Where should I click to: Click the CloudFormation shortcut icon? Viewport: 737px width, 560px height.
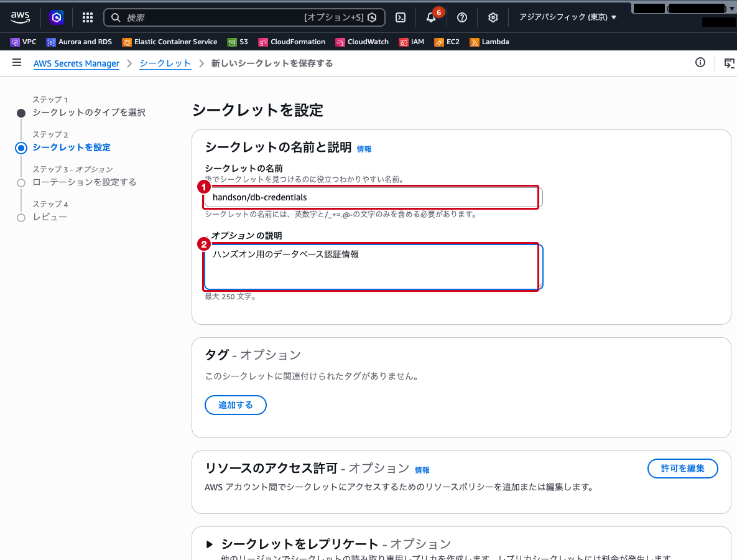click(262, 42)
